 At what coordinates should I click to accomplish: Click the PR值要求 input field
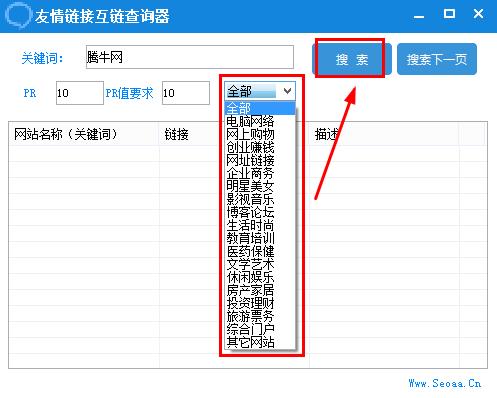pos(186,93)
